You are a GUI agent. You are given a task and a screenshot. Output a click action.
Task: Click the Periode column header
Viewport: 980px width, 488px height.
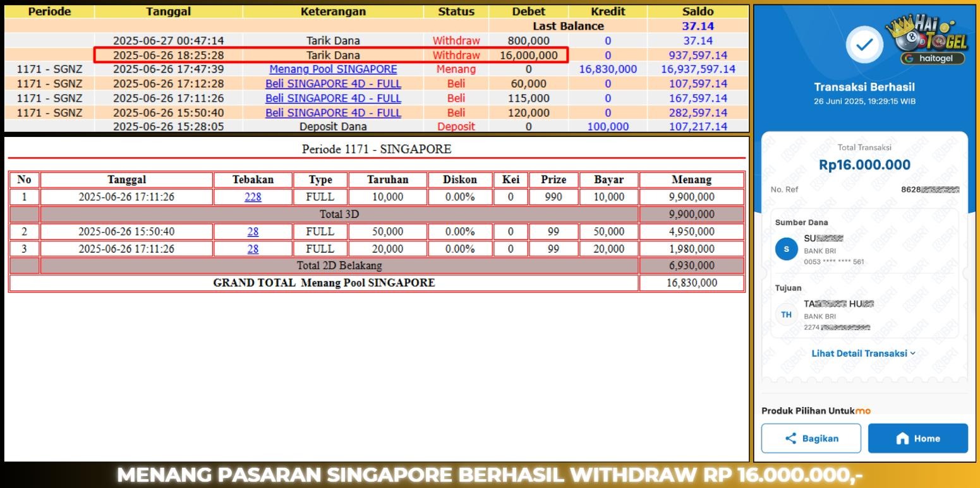click(x=49, y=11)
